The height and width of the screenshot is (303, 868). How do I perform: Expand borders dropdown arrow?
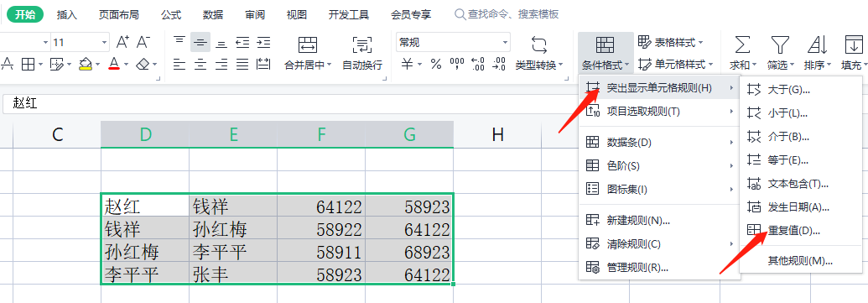coord(40,65)
